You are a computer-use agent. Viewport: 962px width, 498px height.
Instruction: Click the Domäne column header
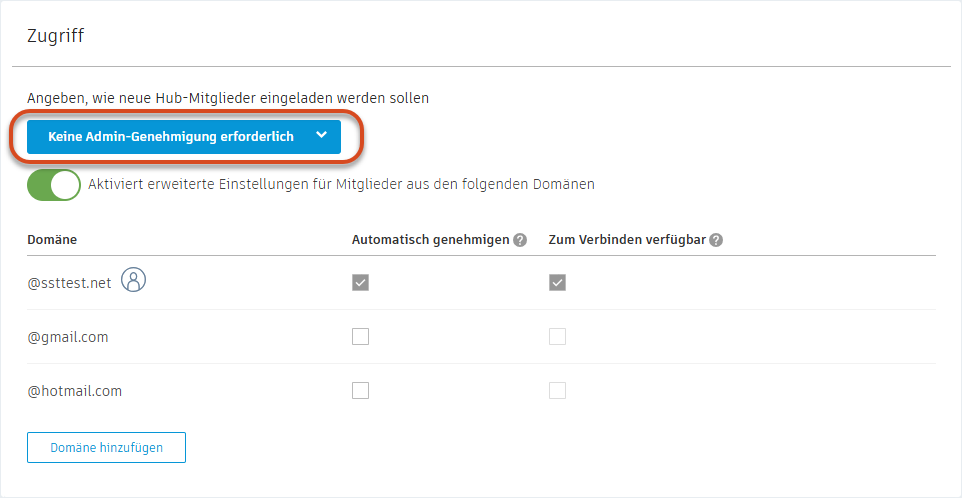(52, 240)
